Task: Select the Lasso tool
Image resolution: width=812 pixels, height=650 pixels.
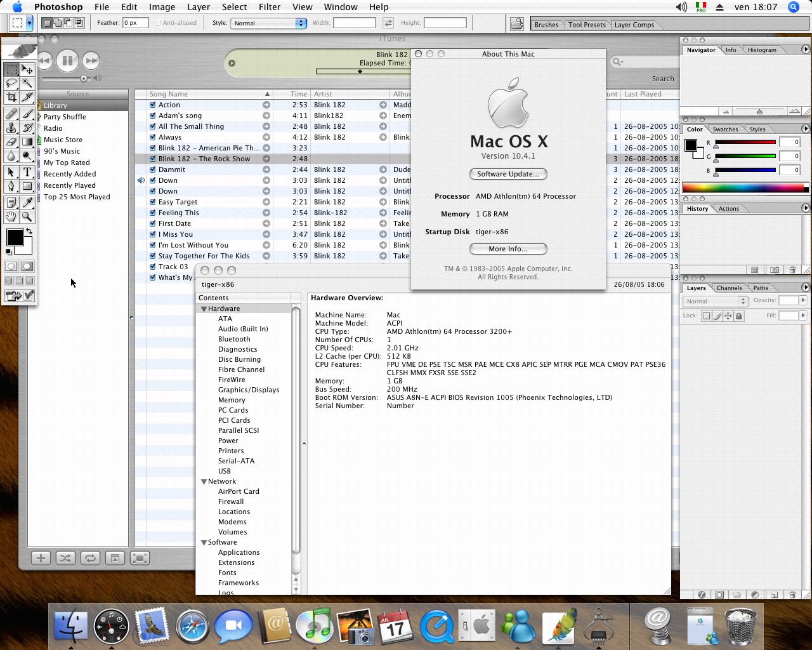Action: coord(11,83)
